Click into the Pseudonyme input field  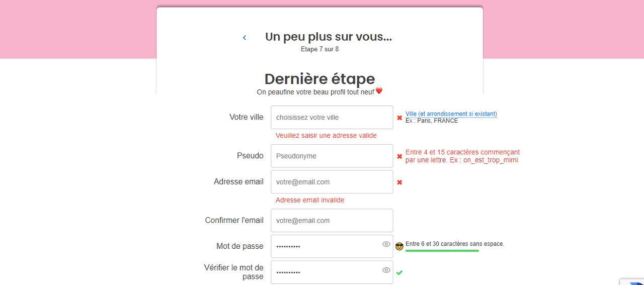[x=332, y=156]
